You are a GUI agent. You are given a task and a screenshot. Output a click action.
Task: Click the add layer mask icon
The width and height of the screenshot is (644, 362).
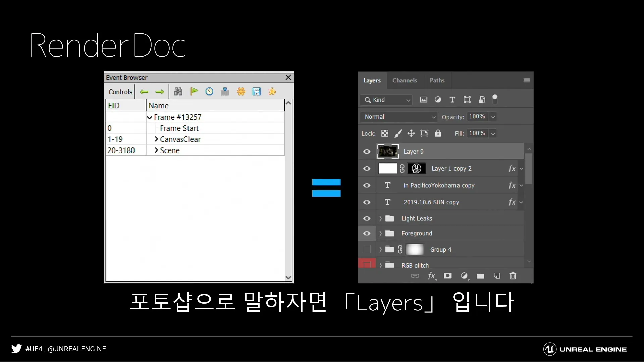click(447, 276)
